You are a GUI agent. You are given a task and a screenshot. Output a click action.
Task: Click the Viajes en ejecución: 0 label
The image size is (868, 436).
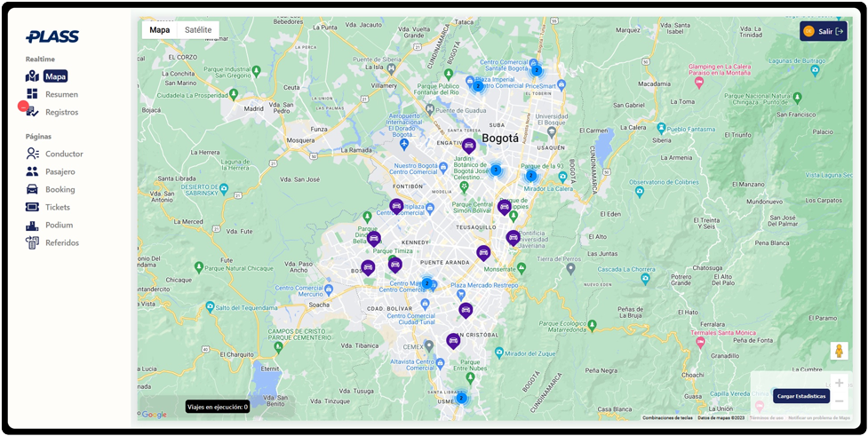pyautogui.click(x=218, y=408)
